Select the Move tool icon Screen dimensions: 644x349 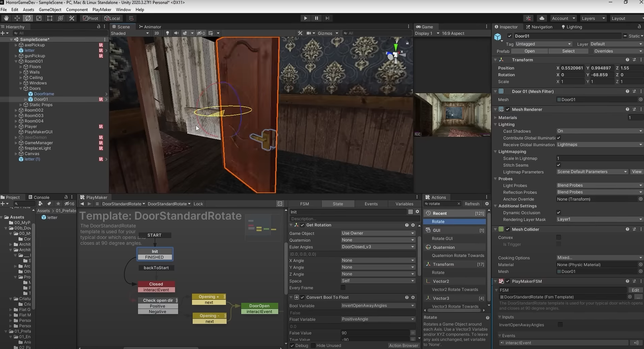[x=17, y=18]
